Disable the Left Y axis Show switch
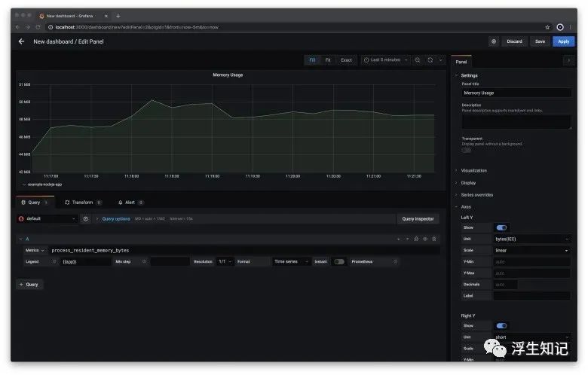This screenshot has height=375, width=588. (501, 227)
